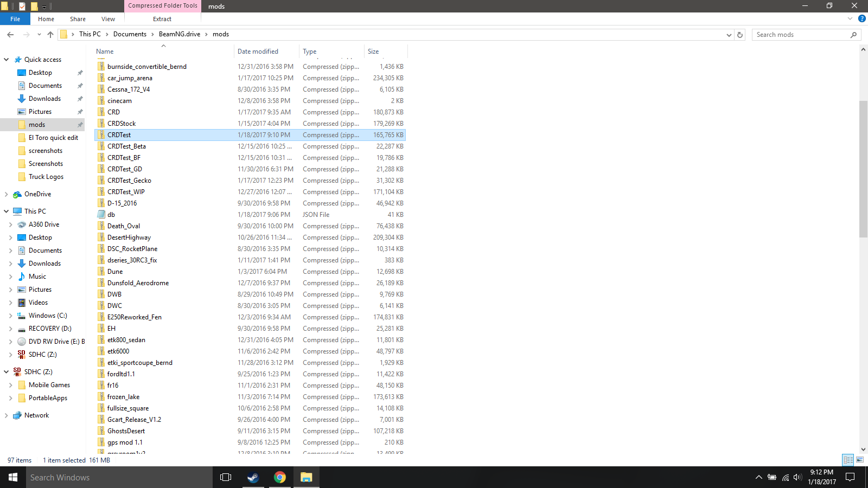Navigate to Documents in address bar
The width and height of the screenshot is (868, 488).
pyautogui.click(x=130, y=34)
